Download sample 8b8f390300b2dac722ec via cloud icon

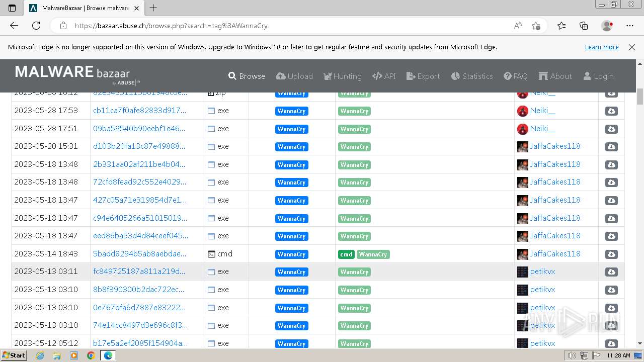611,290
